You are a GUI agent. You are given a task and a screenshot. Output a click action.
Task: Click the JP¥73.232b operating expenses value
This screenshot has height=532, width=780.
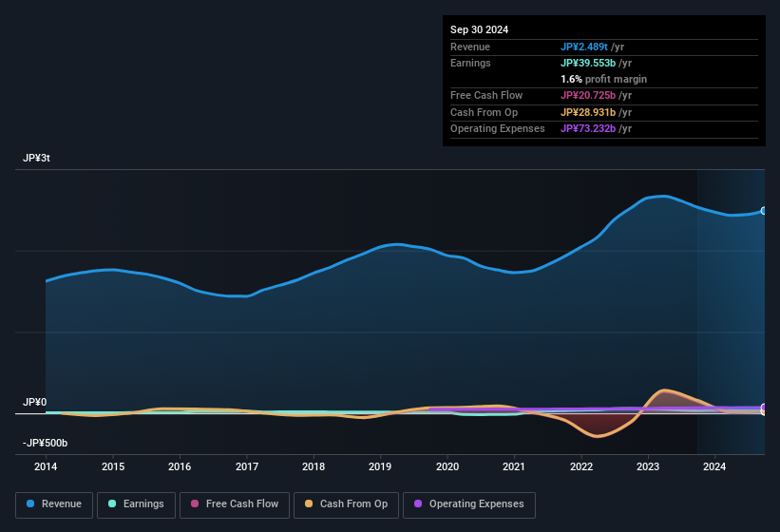point(588,128)
